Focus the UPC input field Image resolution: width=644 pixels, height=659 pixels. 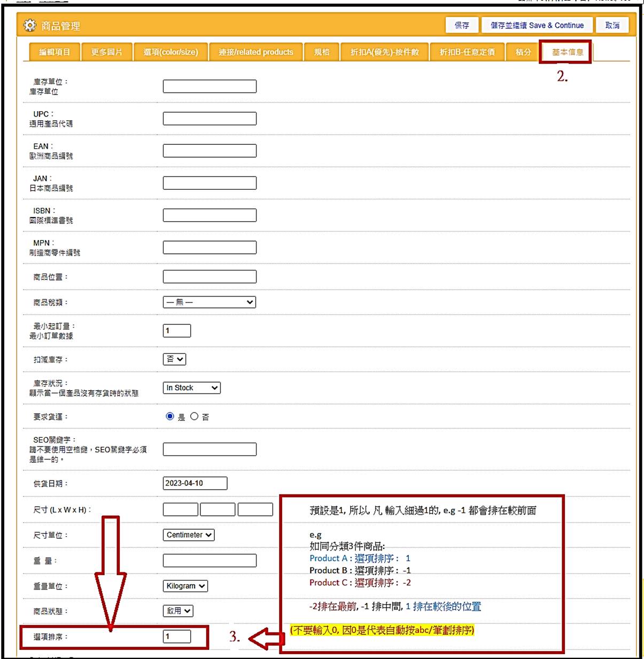210,119
